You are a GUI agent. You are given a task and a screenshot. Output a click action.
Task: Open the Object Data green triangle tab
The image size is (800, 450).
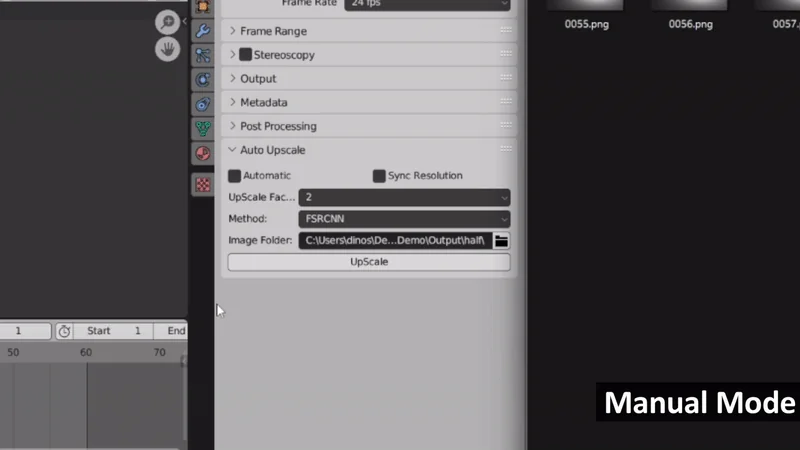pos(203,129)
